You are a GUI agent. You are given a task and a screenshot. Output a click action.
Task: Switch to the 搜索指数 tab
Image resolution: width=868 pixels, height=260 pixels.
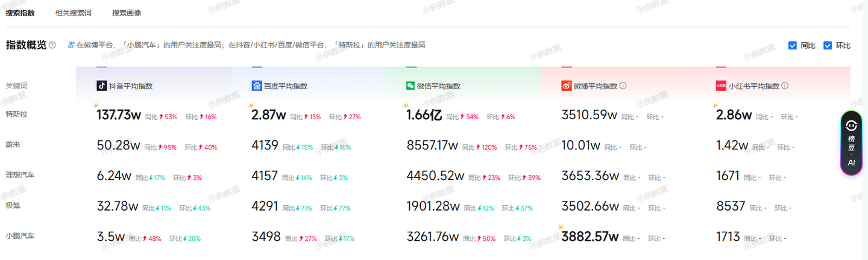tap(20, 13)
